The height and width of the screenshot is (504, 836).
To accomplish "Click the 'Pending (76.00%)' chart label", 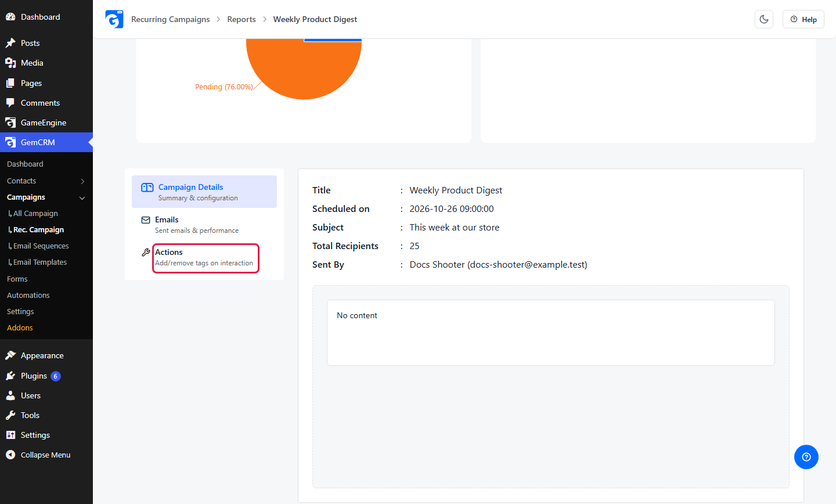I will click(224, 87).
